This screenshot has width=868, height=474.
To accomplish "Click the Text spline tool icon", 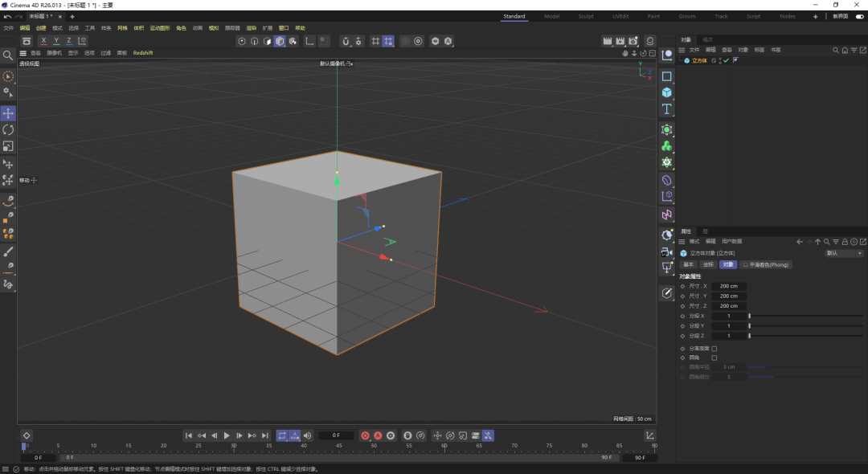I will click(x=666, y=109).
